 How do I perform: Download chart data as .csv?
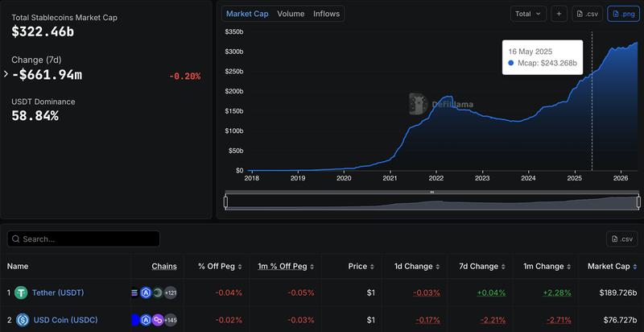(587, 14)
